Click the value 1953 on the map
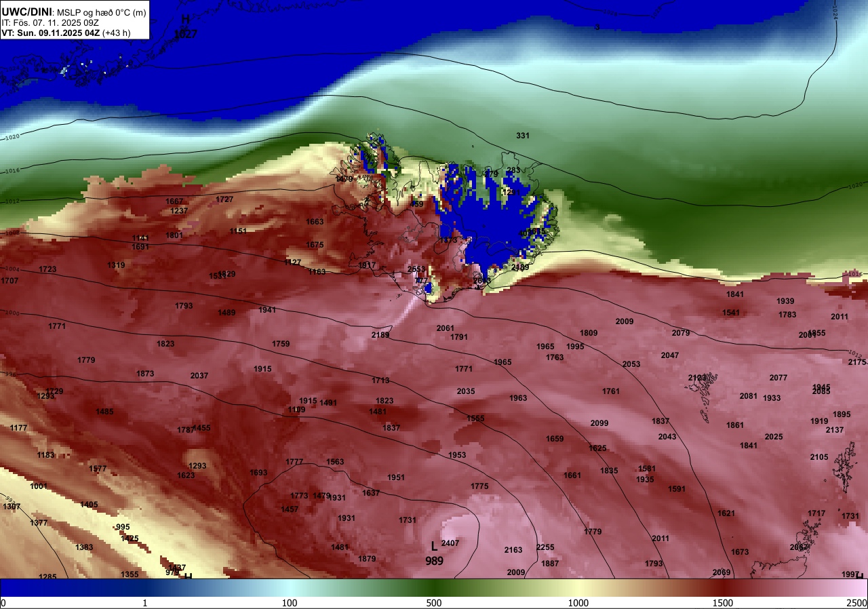Image resolution: width=868 pixels, height=609 pixels. pos(457,455)
